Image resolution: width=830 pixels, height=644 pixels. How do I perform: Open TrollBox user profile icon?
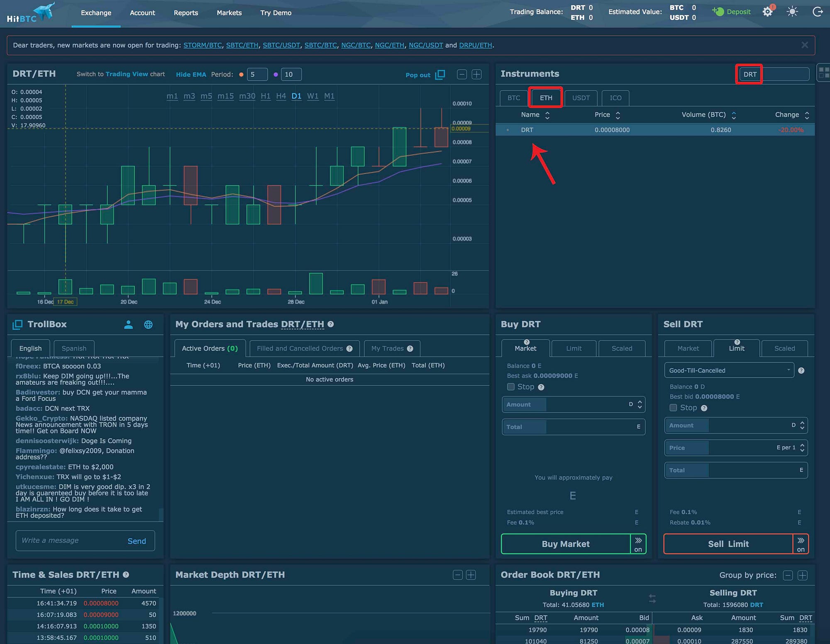point(128,325)
